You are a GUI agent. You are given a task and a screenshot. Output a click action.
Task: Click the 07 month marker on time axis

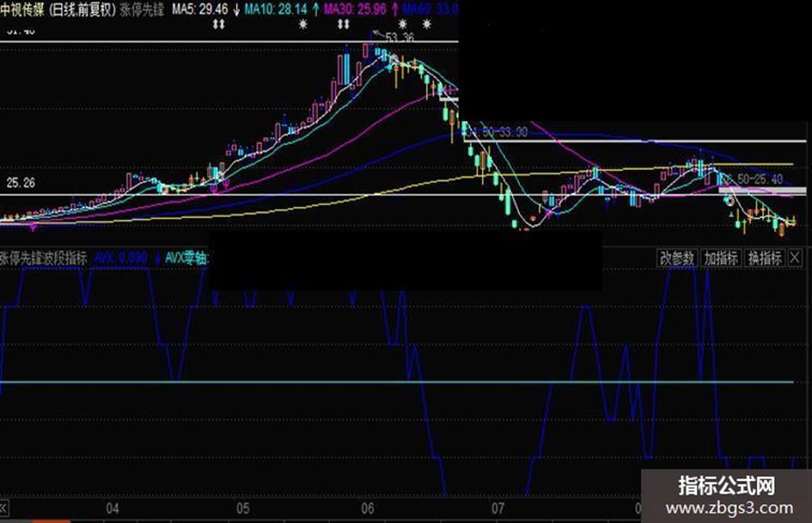coord(498,508)
